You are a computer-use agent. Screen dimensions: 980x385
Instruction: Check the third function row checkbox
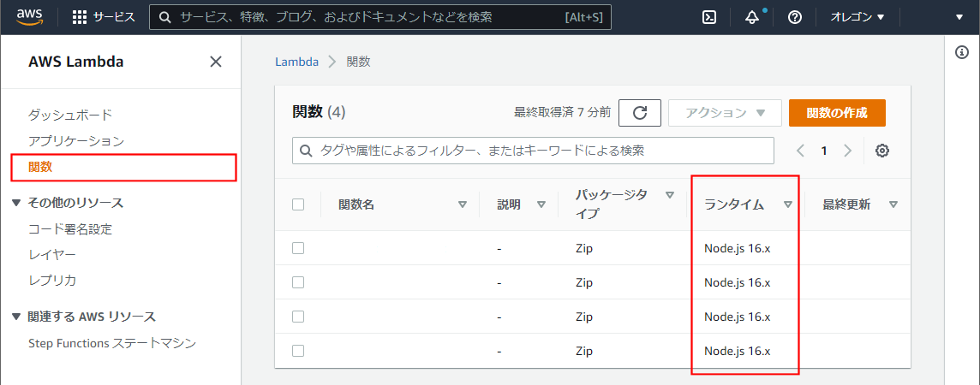click(298, 317)
